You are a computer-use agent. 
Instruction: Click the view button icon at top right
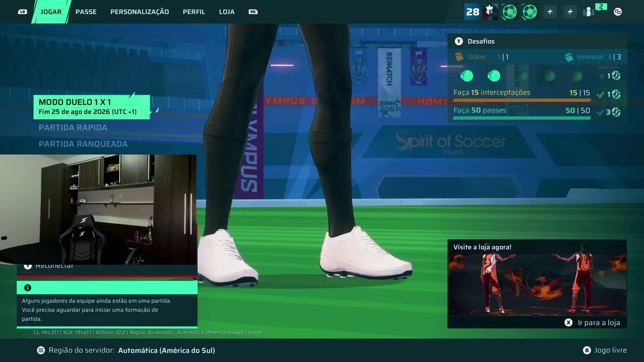[x=618, y=12]
